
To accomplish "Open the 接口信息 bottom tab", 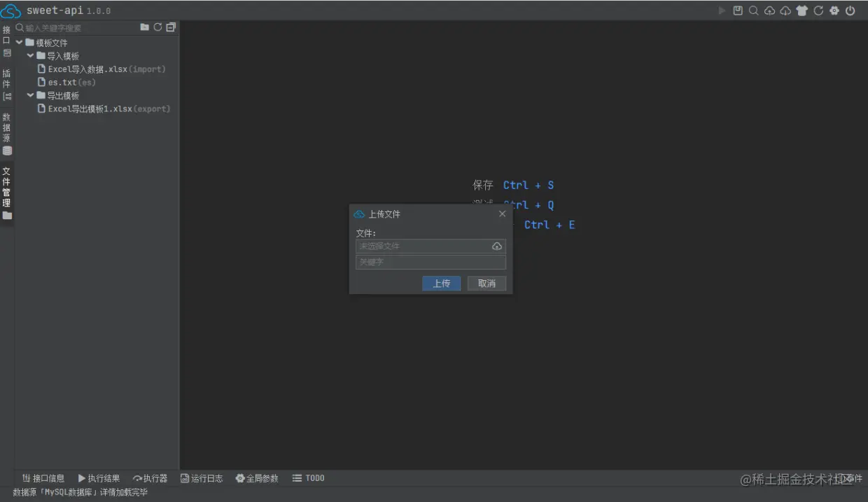I will pos(43,478).
